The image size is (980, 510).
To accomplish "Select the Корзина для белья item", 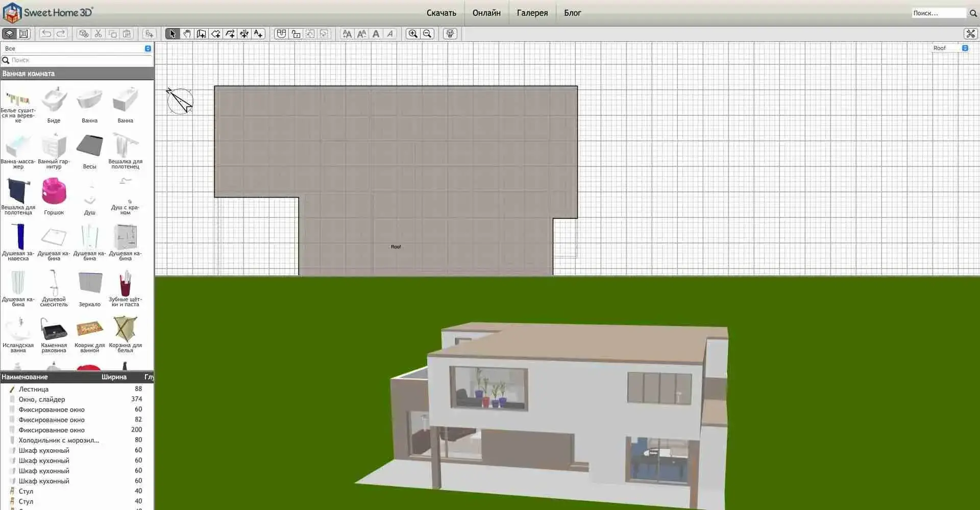I will 125,334.
